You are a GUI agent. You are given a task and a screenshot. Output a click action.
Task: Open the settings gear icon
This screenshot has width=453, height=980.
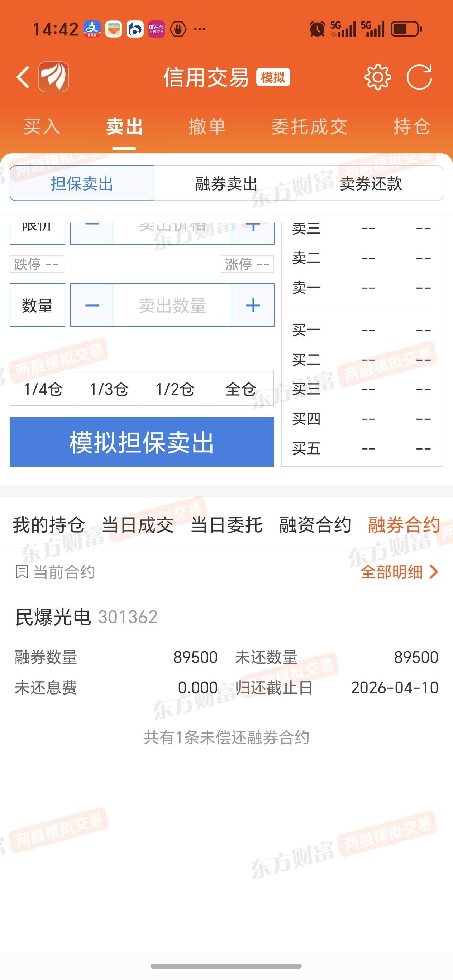pyautogui.click(x=378, y=77)
